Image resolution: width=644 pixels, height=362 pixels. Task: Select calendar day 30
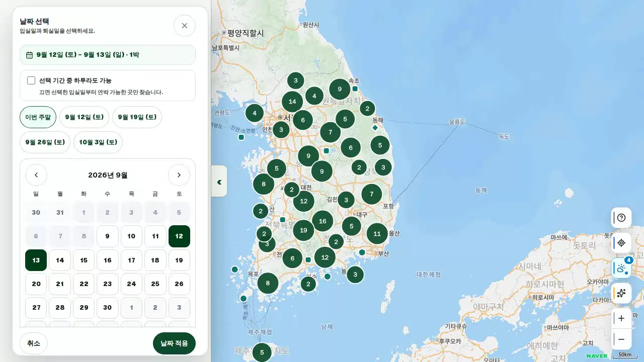click(108, 308)
